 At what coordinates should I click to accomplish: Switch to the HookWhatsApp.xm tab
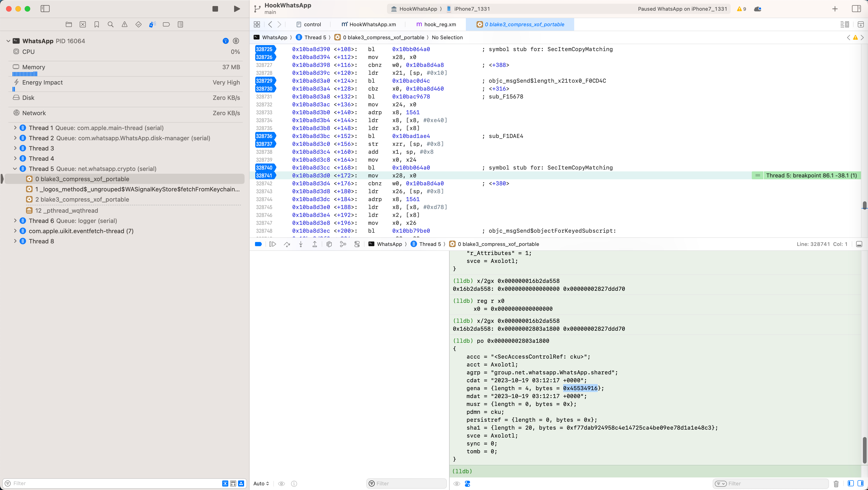pyautogui.click(x=368, y=24)
